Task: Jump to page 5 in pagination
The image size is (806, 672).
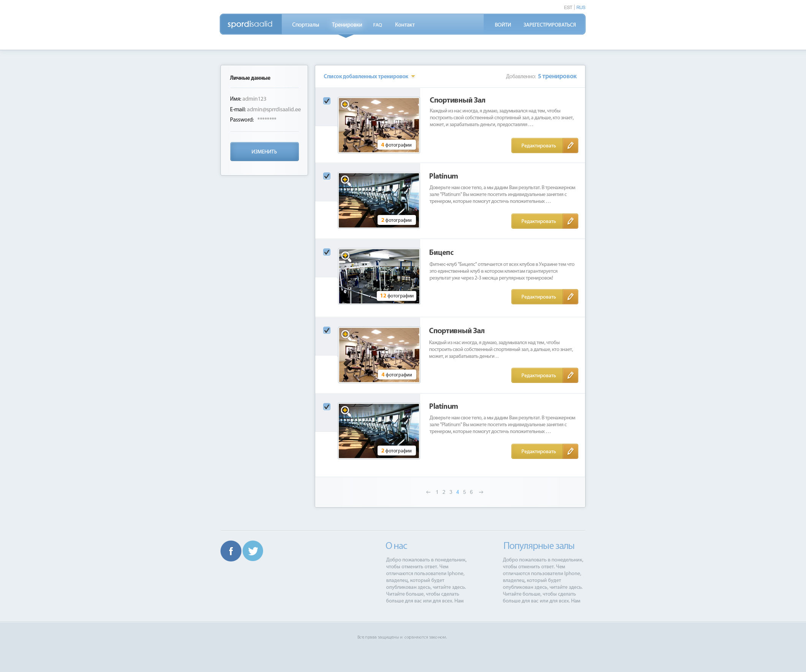Action: pyautogui.click(x=465, y=492)
